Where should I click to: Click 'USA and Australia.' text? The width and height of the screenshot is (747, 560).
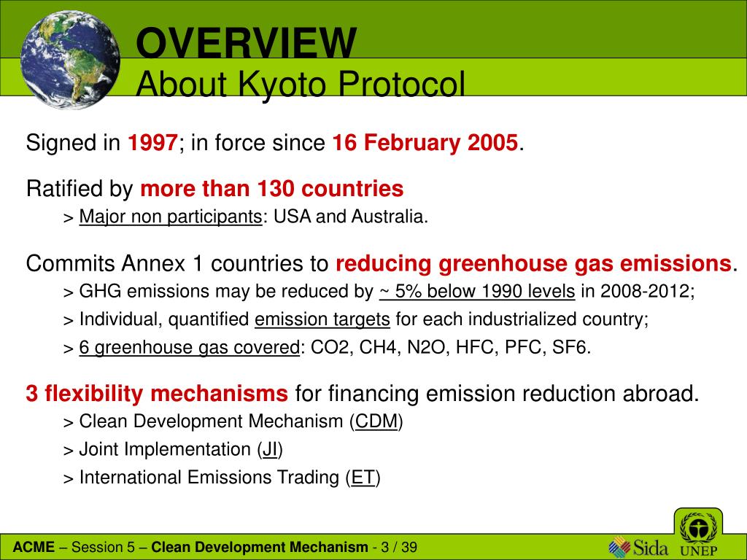351,217
